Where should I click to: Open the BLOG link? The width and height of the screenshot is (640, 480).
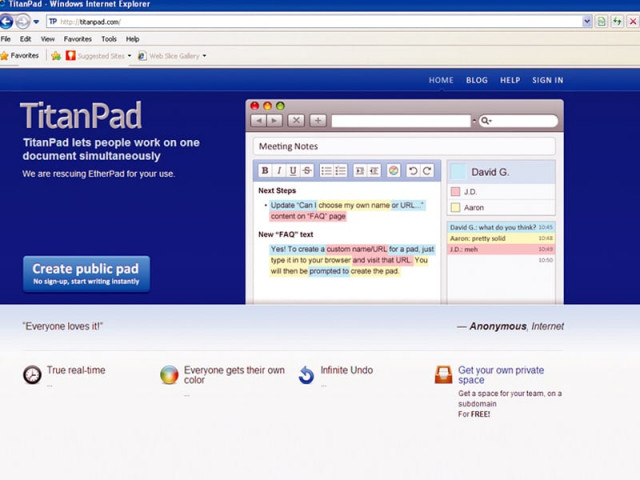(x=477, y=80)
